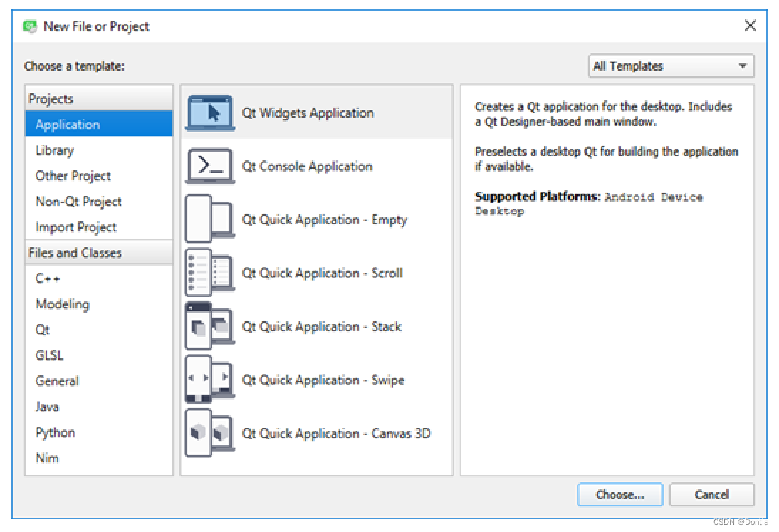
Task: Select the Import Project category
Action: tap(99, 227)
